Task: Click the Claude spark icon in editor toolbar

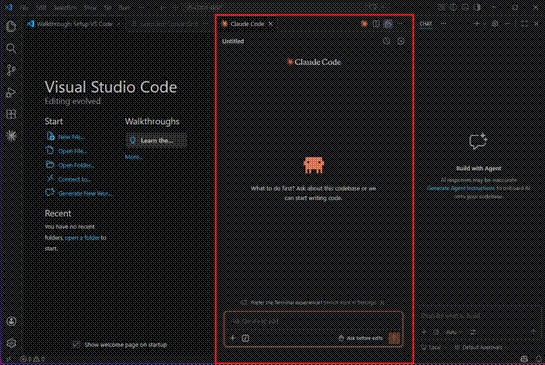Action: click(x=364, y=24)
